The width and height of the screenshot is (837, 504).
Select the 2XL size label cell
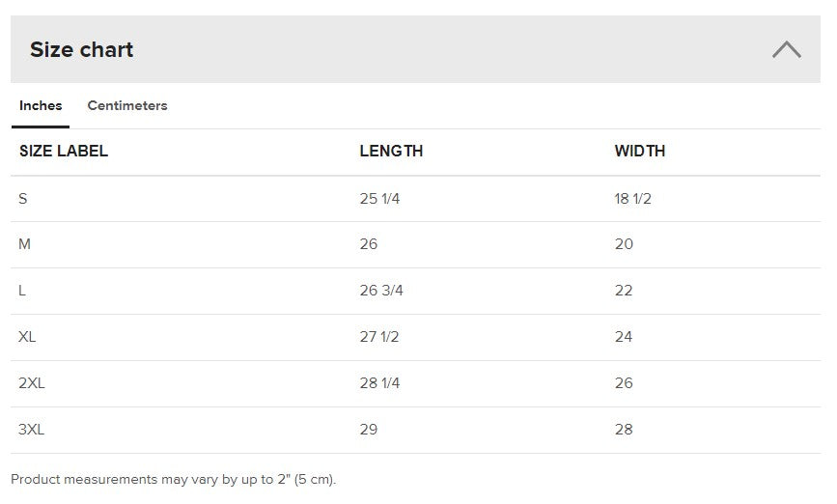(32, 383)
